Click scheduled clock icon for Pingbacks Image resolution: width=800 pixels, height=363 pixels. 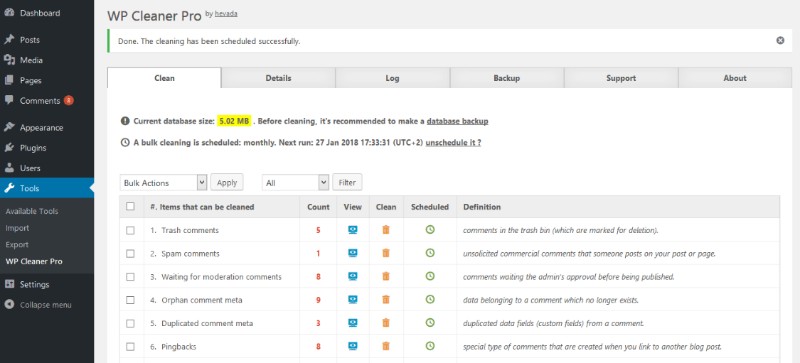tap(430, 346)
